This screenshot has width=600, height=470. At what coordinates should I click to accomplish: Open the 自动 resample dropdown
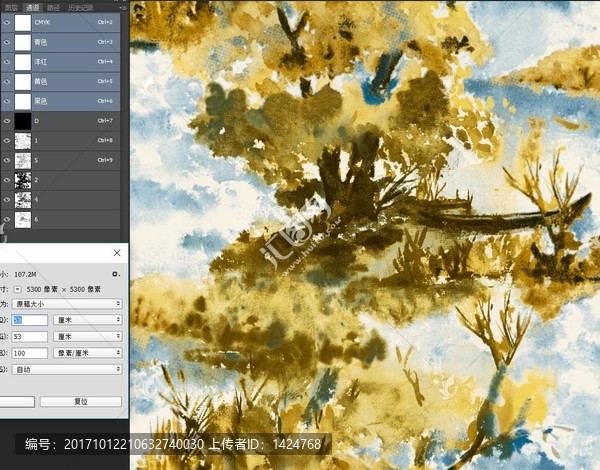[67, 369]
